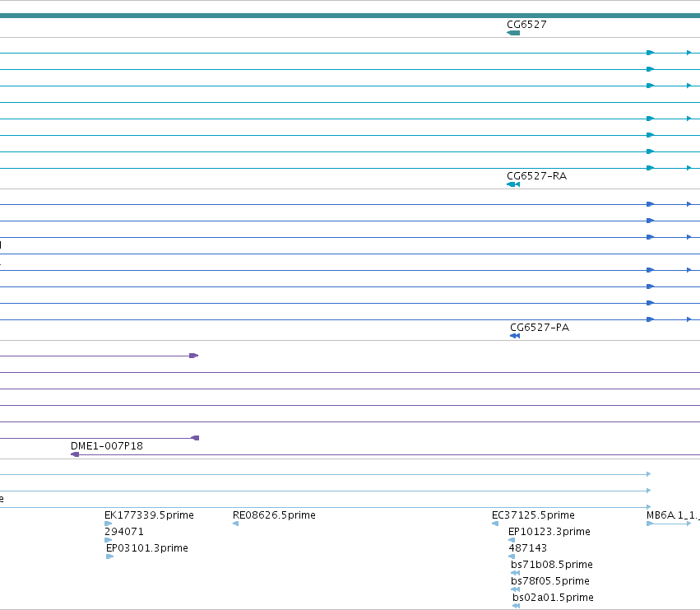Click the 294071 arrow glyph
The height and width of the screenshot is (610, 700).
pos(108,540)
